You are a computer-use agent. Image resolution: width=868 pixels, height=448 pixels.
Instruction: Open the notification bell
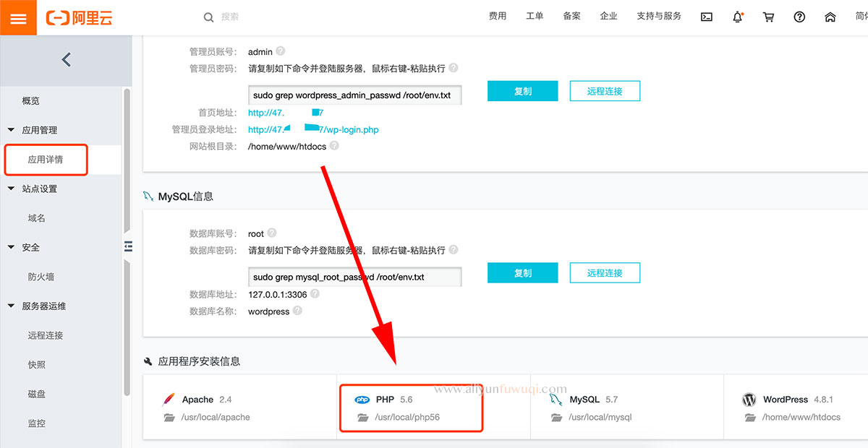738,17
